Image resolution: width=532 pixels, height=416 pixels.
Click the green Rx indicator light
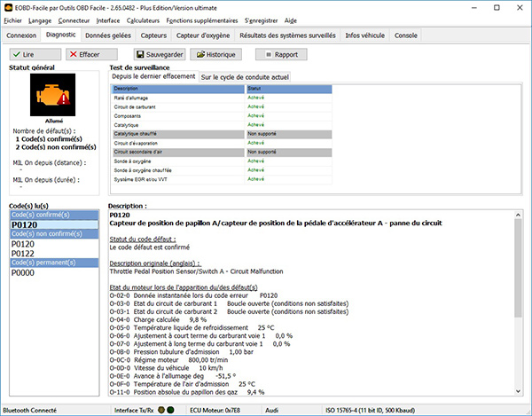[170, 410]
